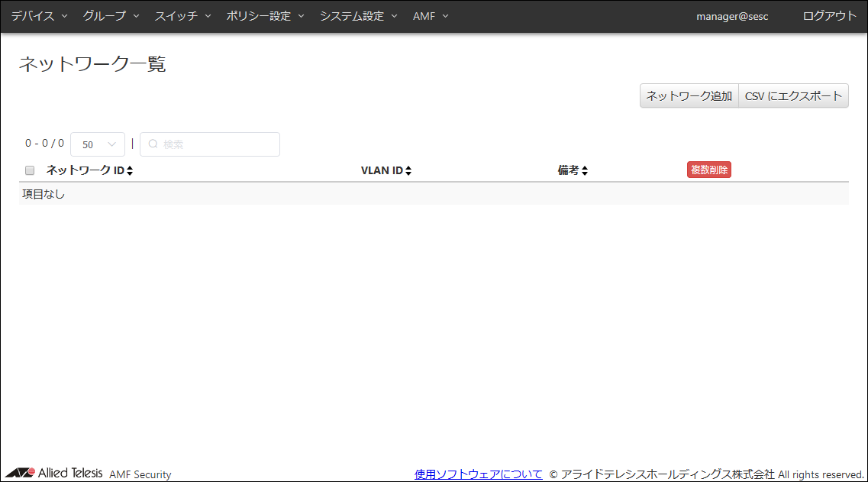Click the manager@sesc user name
Image resolution: width=868 pixels, height=482 pixels.
coord(731,16)
